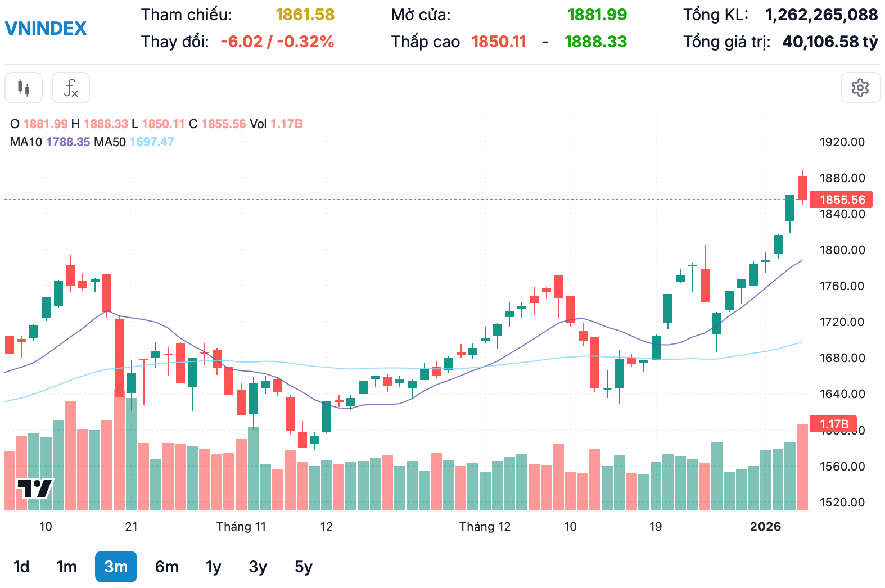Click the 1.17B volume axis label
885x588 pixels.
(833, 424)
